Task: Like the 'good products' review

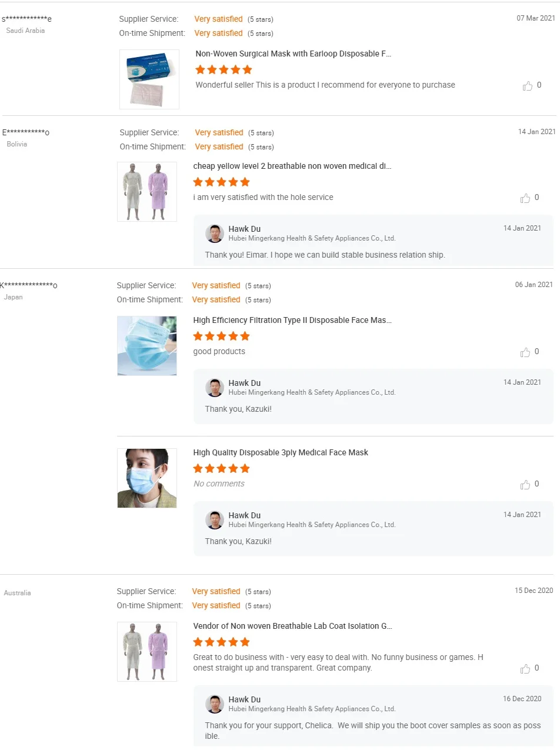Action: click(x=525, y=352)
